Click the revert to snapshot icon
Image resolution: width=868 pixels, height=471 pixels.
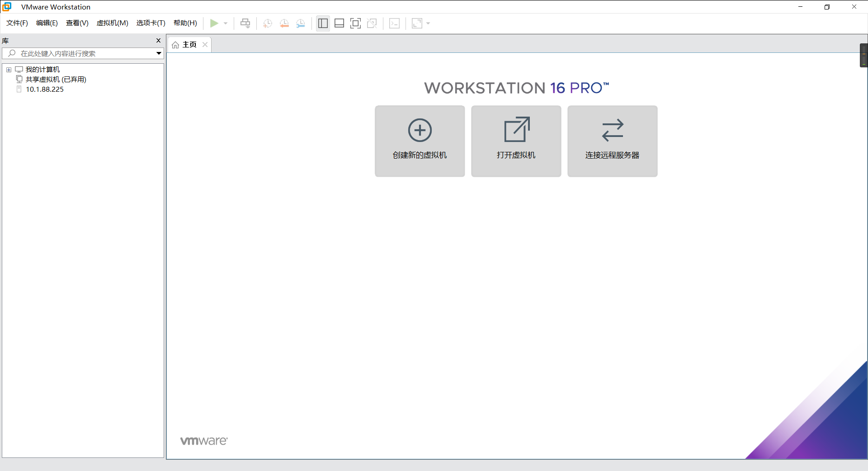coord(284,24)
